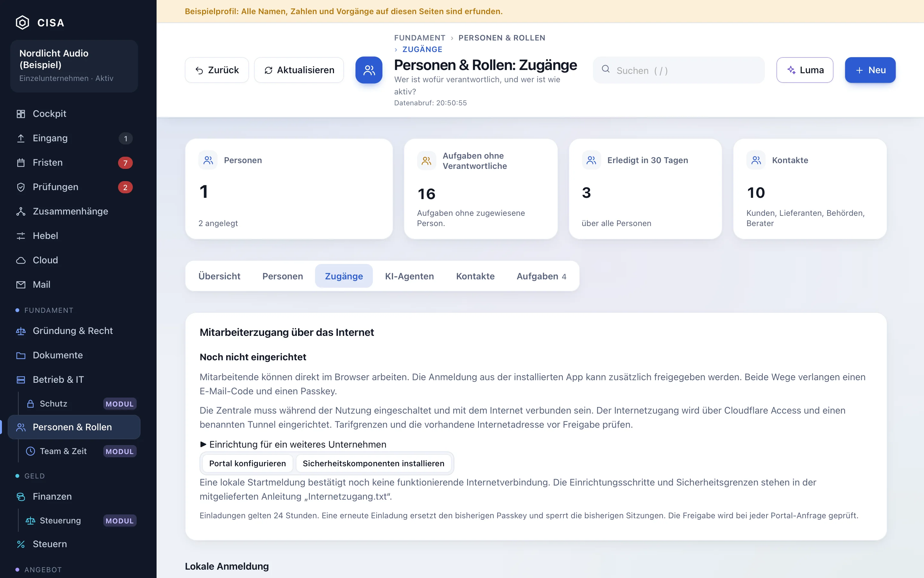Click the blue people icon beside page title
924x578 pixels.
[x=369, y=70]
